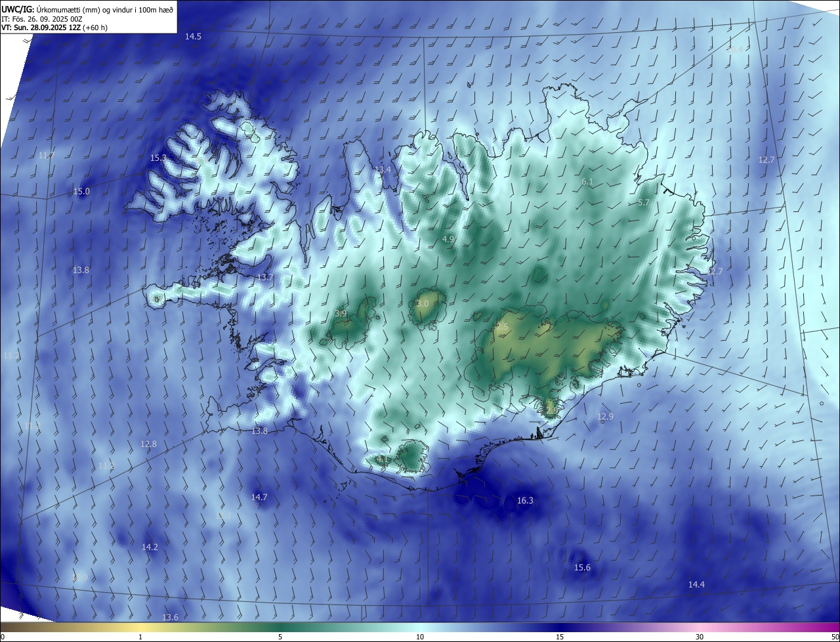Click the 5.7 value on the map
This screenshot has height=642, width=840.
[x=644, y=203]
